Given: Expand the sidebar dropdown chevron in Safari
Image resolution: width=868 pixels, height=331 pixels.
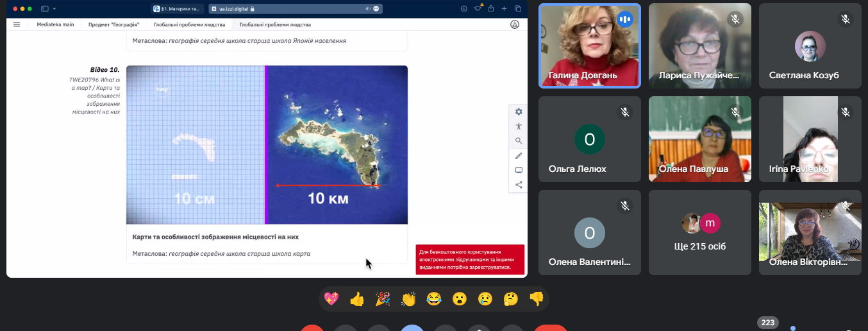Looking at the screenshot, I should (54, 9).
